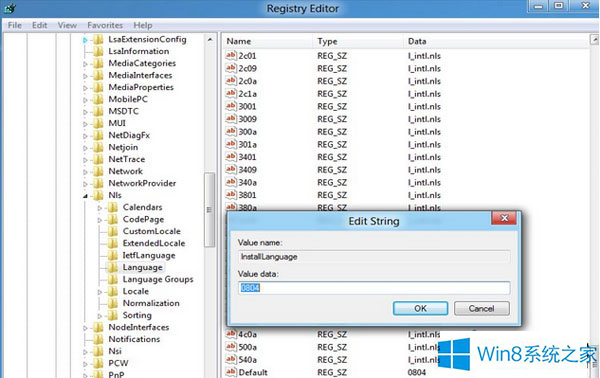Click the string icon of value 2c1a
The image size is (600, 378).
[231, 93]
